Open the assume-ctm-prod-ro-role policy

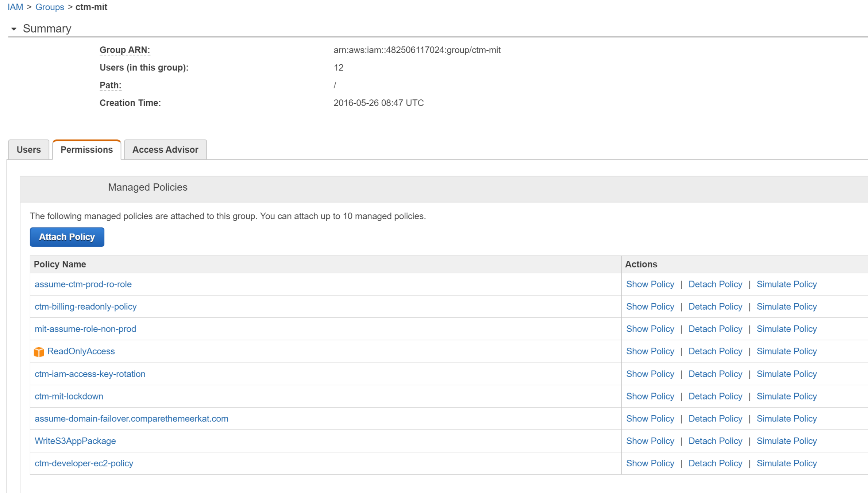tap(83, 284)
